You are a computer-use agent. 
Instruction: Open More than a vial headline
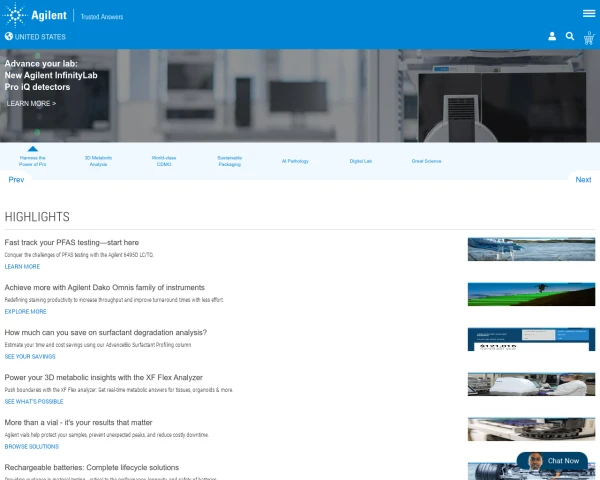click(x=78, y=422)
